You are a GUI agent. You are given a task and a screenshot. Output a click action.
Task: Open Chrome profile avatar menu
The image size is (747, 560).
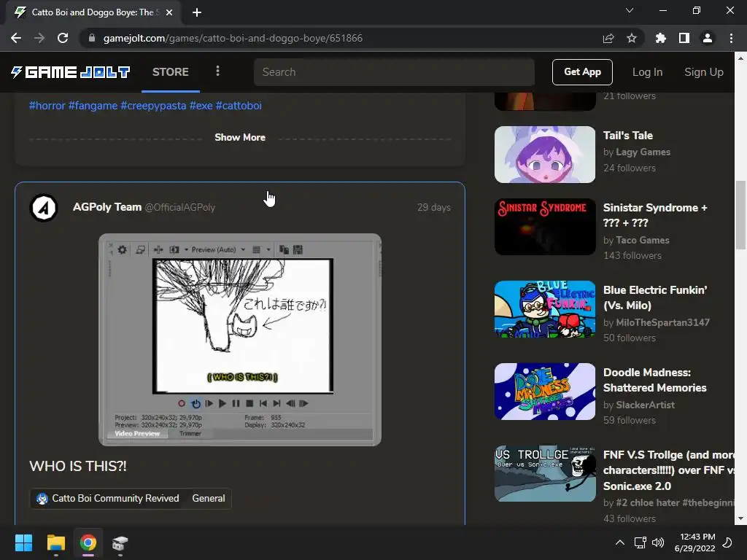pyautogui.click(x=708, y=38)
